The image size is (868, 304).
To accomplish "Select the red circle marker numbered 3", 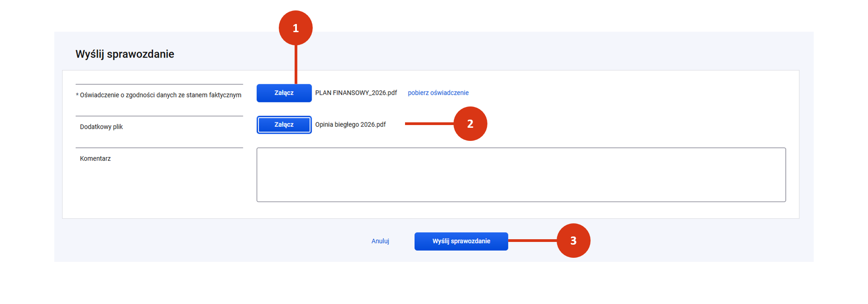I will [x=573, y=241].
